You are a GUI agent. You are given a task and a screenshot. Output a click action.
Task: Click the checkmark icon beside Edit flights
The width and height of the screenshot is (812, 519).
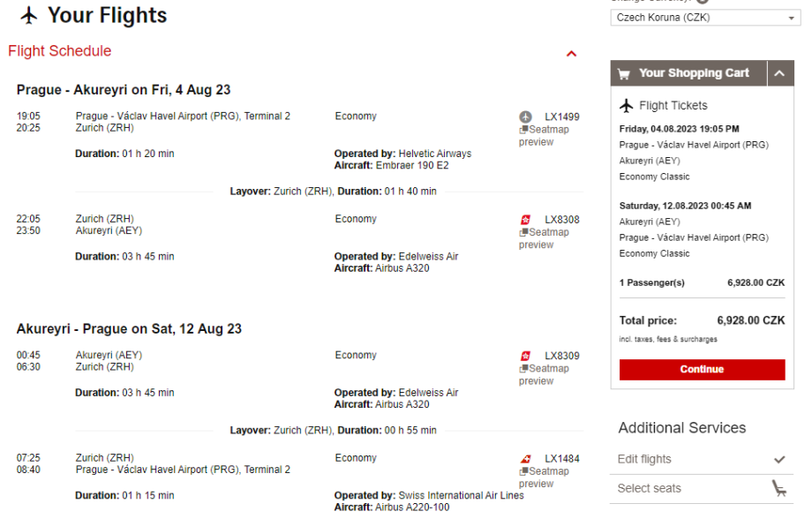pyautogui.click(x=778, y=460)
